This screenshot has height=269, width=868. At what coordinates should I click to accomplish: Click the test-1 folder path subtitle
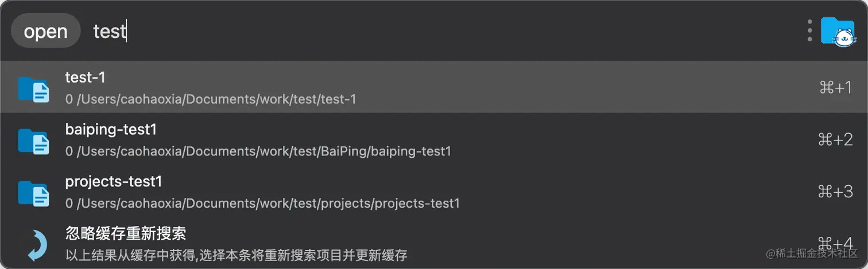pyautogui.click(x=211, y=99)
